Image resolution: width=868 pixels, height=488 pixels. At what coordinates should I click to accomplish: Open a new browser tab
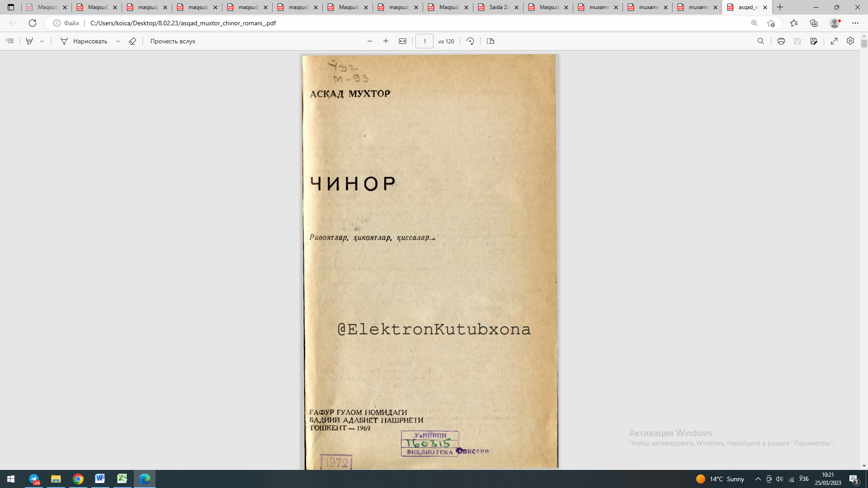[x=780, y=7]
